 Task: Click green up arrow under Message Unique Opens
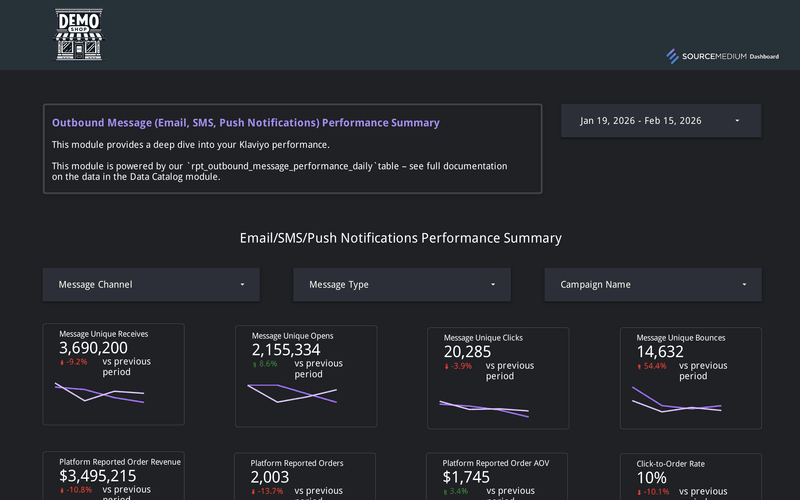pyautogui.click(x=254, y=364)
